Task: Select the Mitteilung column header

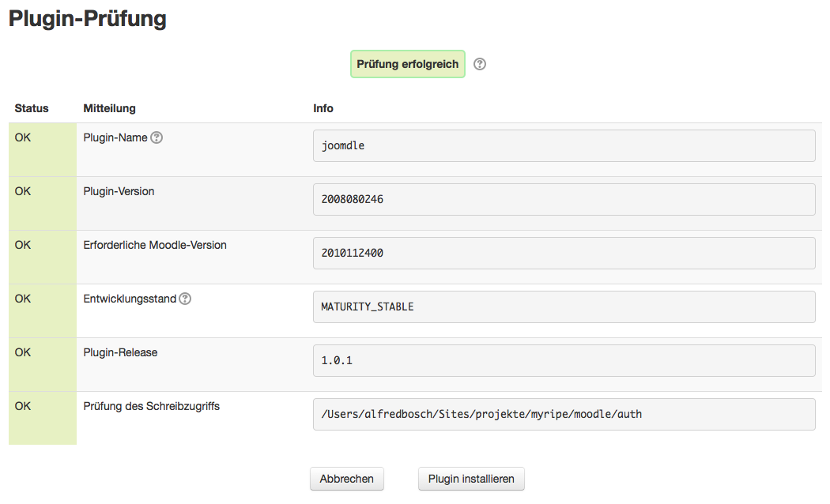Action: 109,108
